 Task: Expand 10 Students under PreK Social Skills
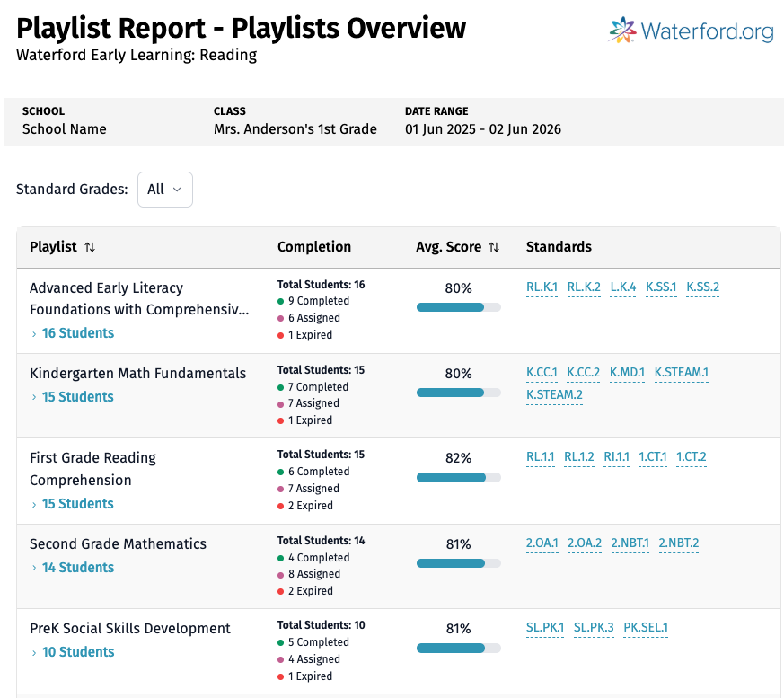click(x=77, y=652)
